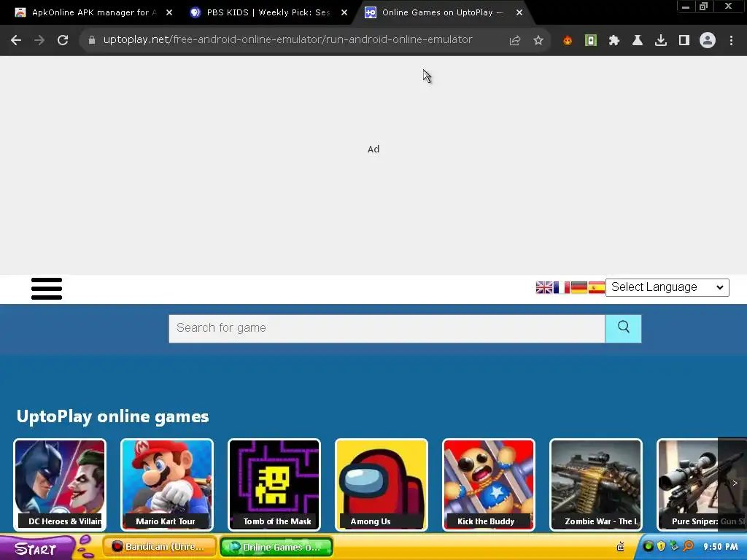Viewport: 747px width, 560px height.
Task: Click the forward navigation arrow
Action: (x=39, y=40)
